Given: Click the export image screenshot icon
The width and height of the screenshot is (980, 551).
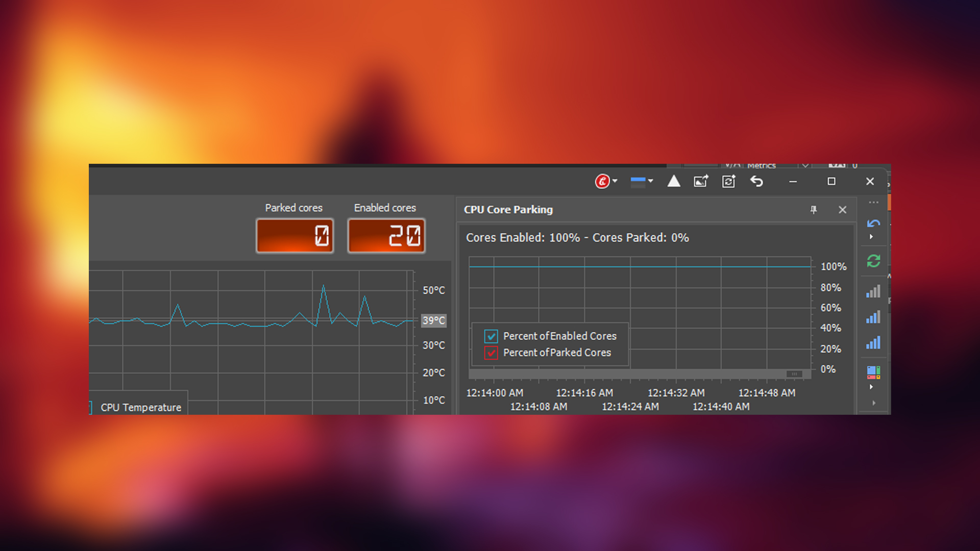Looking at the screenshot, I should coord(701,181).
